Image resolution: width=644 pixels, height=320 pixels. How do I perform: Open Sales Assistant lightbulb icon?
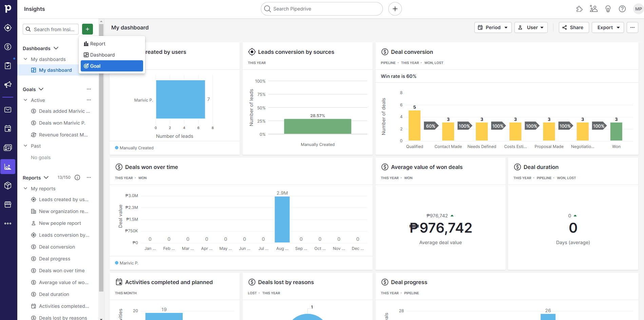tap(608, 9)
